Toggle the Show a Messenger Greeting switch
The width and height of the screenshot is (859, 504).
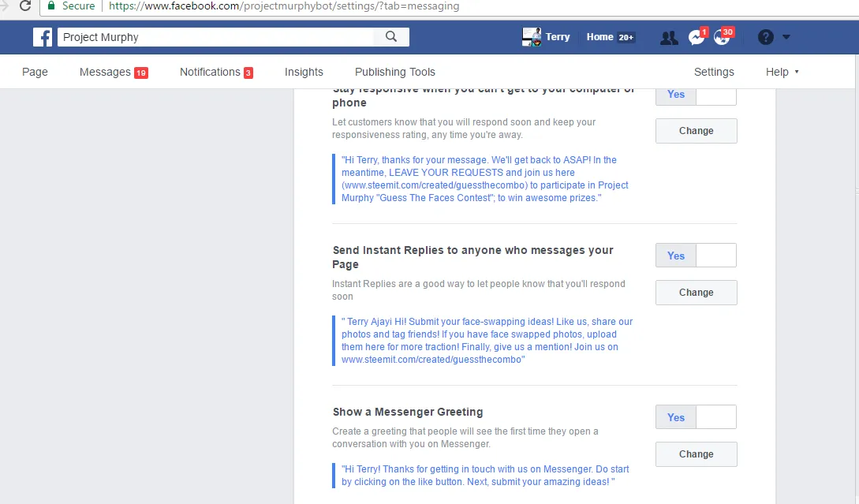696,417
